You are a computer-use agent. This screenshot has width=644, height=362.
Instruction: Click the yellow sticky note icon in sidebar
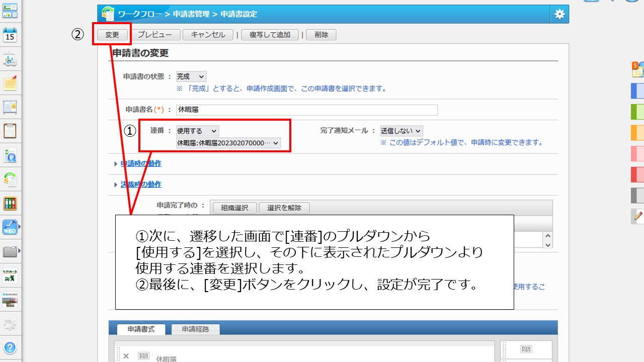tap(10, 83)
